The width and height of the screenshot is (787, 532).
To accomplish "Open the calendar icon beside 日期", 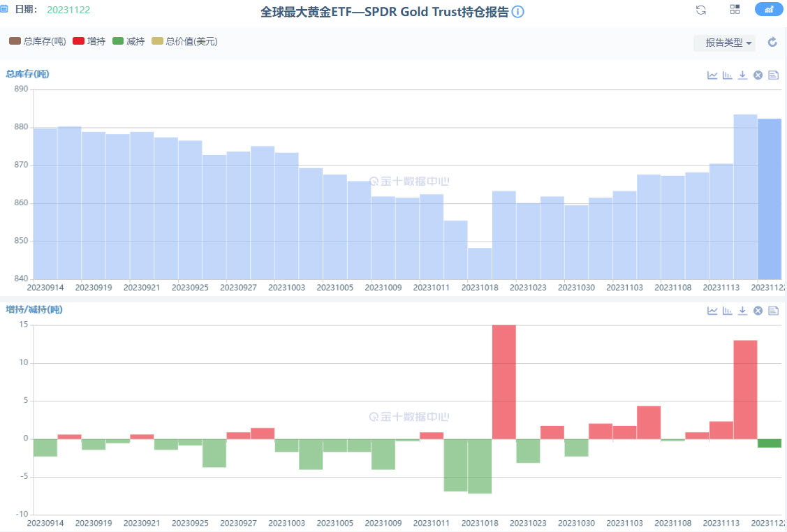I will click(4, 9).
